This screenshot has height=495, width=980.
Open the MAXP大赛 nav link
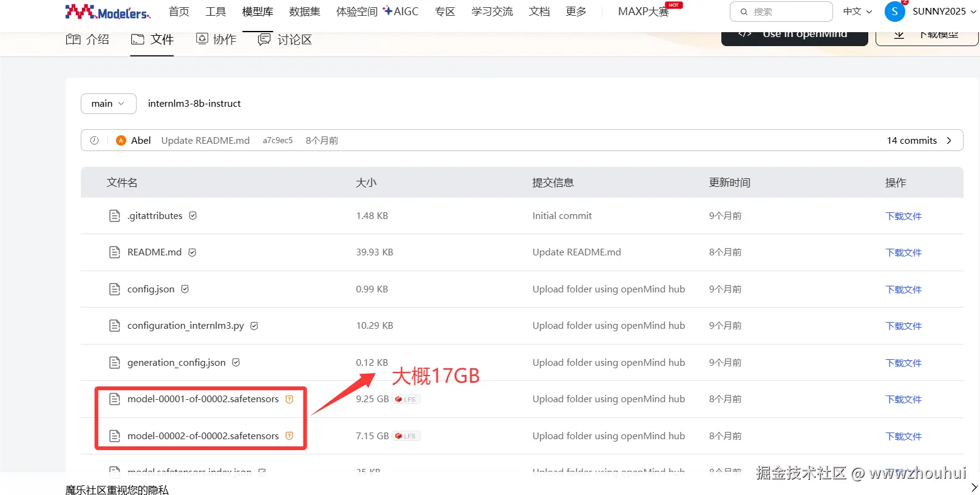coord(643,12)
